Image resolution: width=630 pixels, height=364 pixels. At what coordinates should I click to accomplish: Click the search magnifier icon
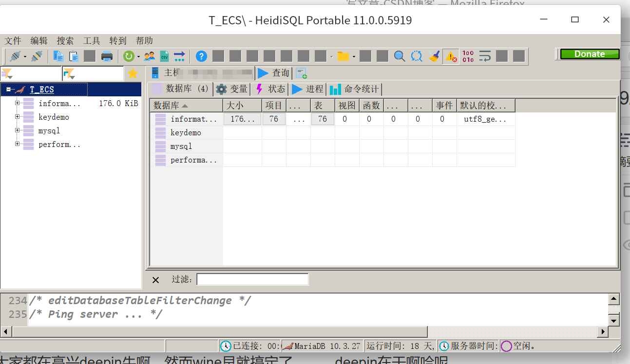click(400, 56)
